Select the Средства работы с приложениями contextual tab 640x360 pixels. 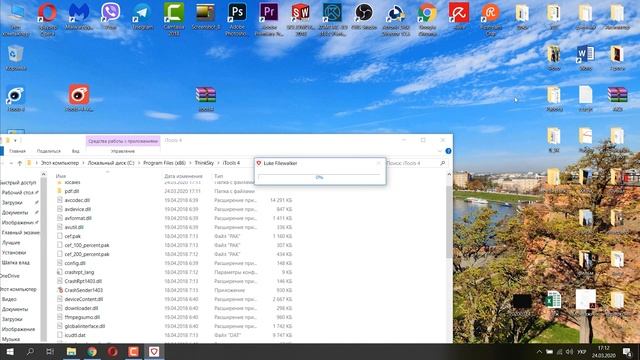pos(123,141)
